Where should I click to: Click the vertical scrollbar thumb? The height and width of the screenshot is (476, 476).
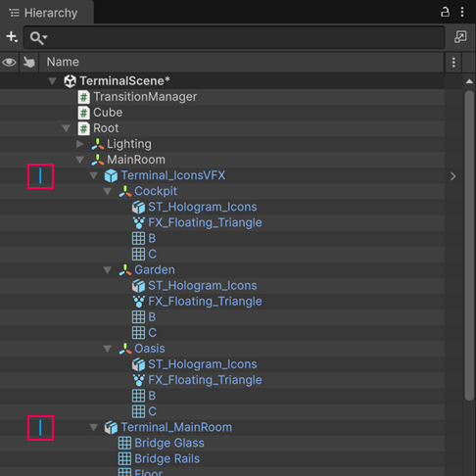click(469, 246)
